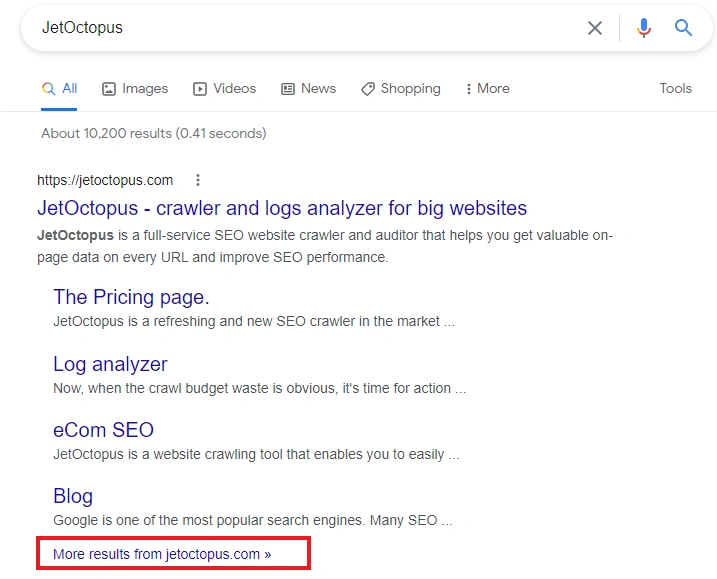The height and width of the screenshot is (579, 717).
Task: Open the Blog sitelink
Action: point(73,496)
